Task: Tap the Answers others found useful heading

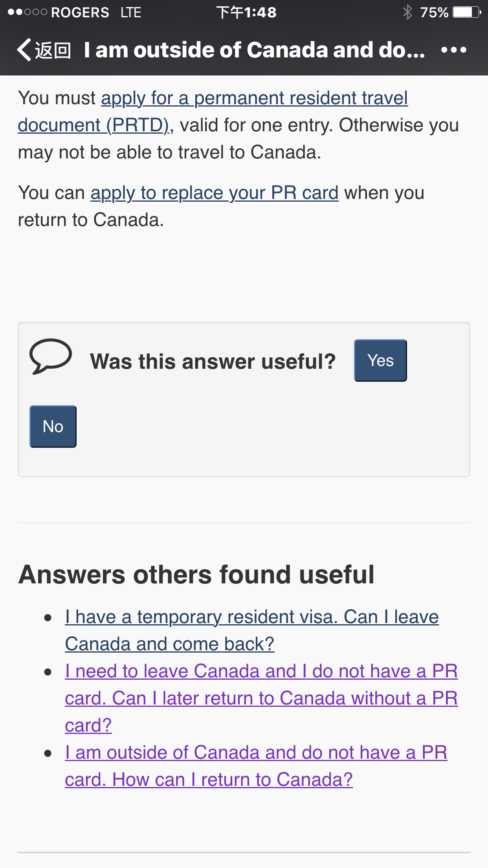Action: coord(196,574)
